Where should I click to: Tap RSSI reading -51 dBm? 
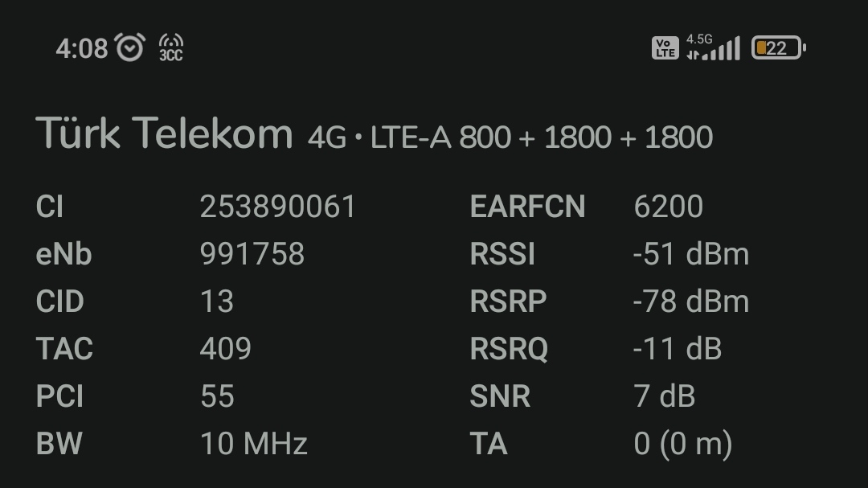click(x=691, y=254)
